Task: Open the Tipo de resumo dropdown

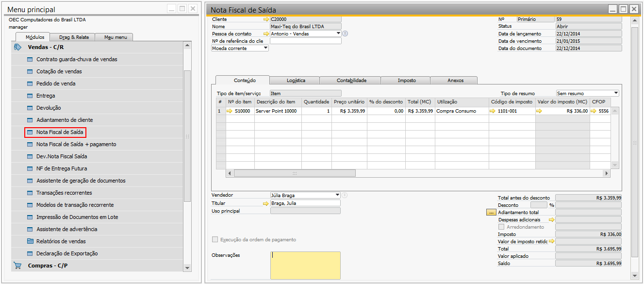Action: pos(616,93)
